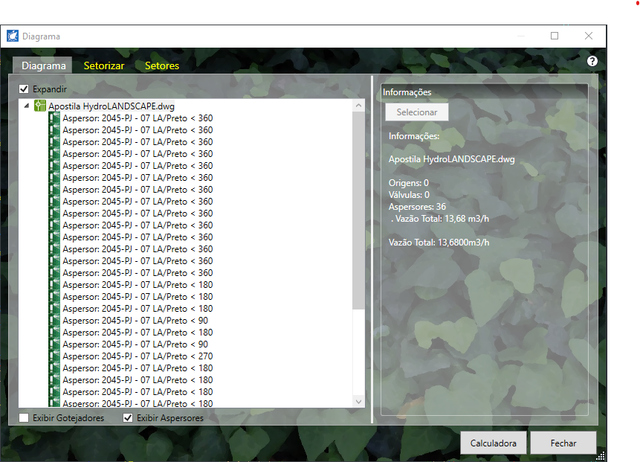Click the sprinkler icon of the < 270 row
The width and height of the screenshot is (640, 462).
pos(54,356)
